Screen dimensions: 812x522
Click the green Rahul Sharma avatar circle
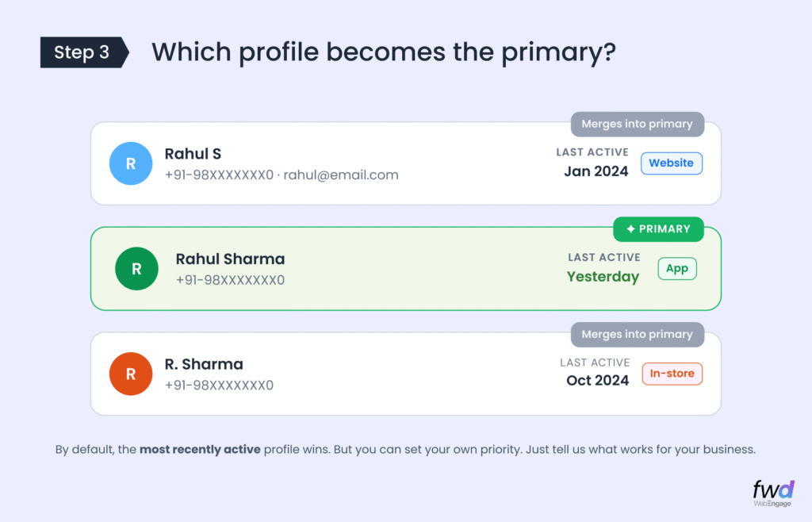pyautogui.click(x=136, y=269)
